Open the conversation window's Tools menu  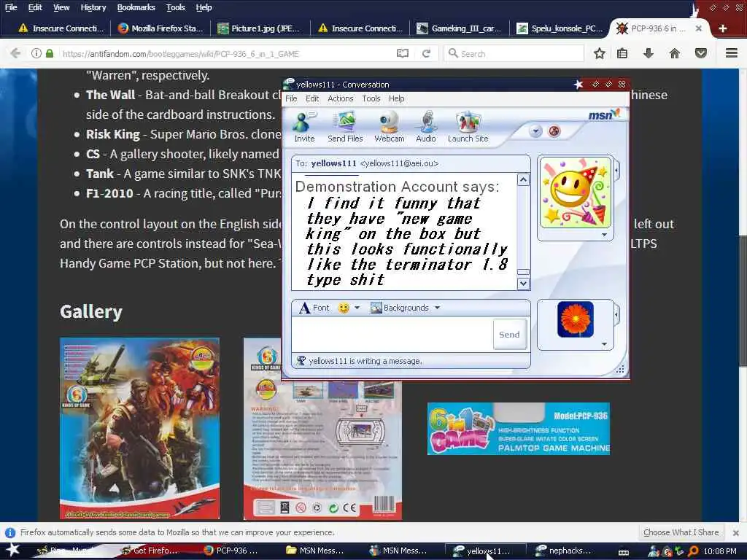(x=371, y=98)
